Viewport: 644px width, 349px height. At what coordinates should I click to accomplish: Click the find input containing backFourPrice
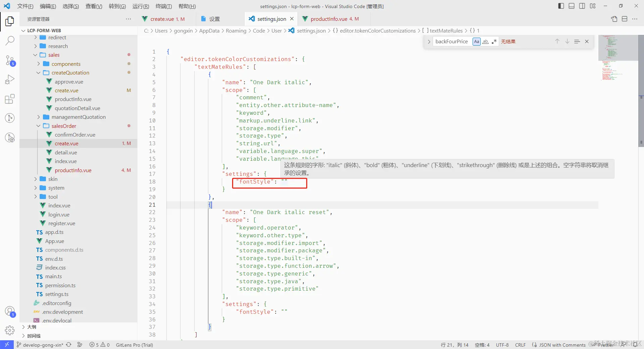pyautogui.click(x=452, y=41)
